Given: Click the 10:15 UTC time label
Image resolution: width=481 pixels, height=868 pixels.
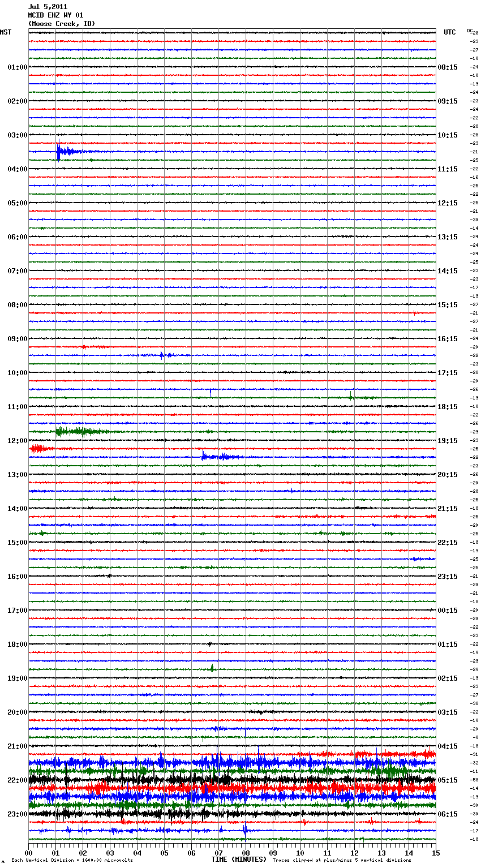Looking at the screenshot, I should 448,135.
